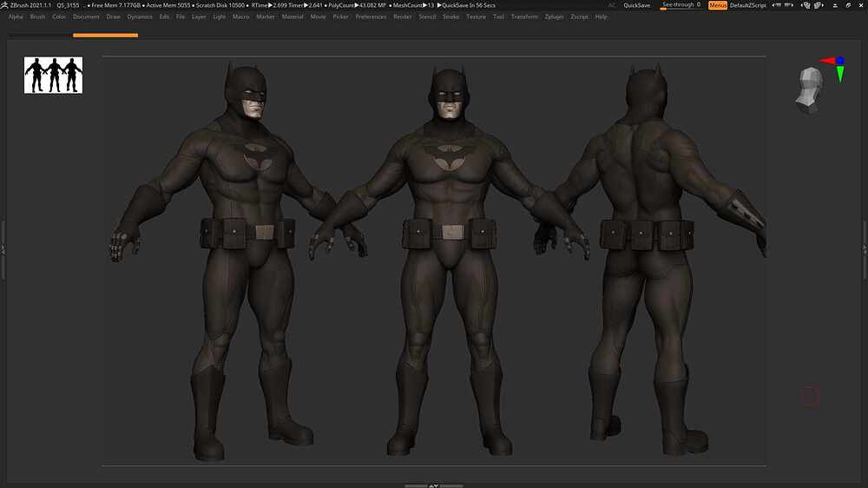This screenshot has height=488, width=868.
Task: Load next UI colors icon
Action: (x=819, y=5)
